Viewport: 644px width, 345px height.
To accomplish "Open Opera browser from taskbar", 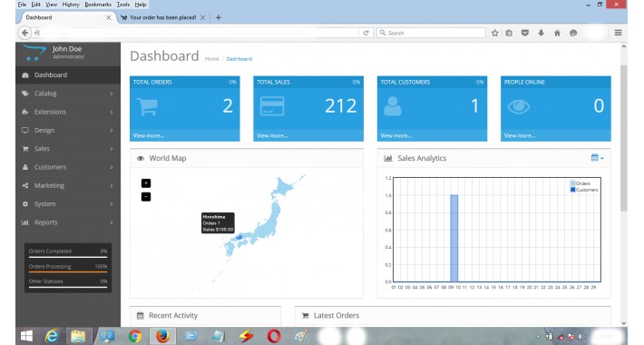I will [274, 336].
